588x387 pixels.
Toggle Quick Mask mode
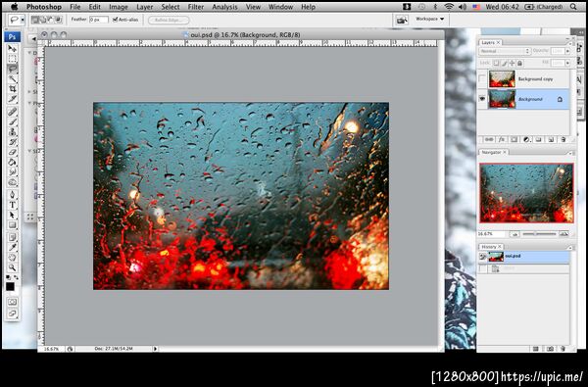[13, 302]
